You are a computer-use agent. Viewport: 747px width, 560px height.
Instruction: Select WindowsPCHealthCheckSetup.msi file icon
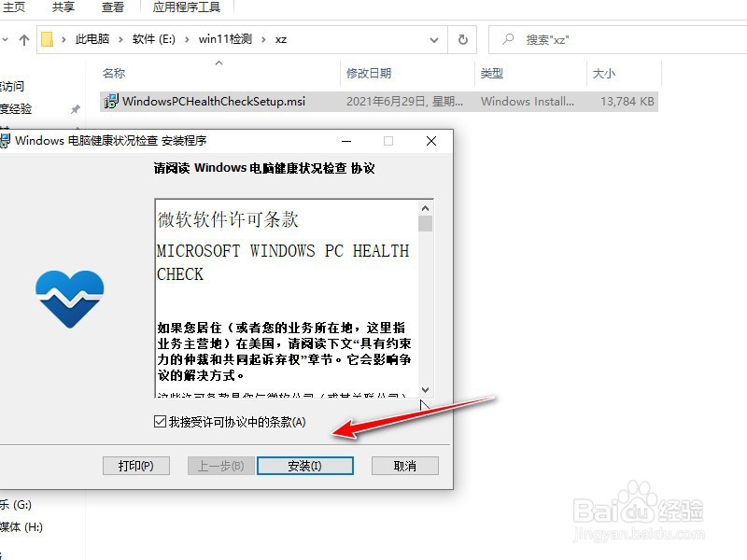tap(111, 101)
